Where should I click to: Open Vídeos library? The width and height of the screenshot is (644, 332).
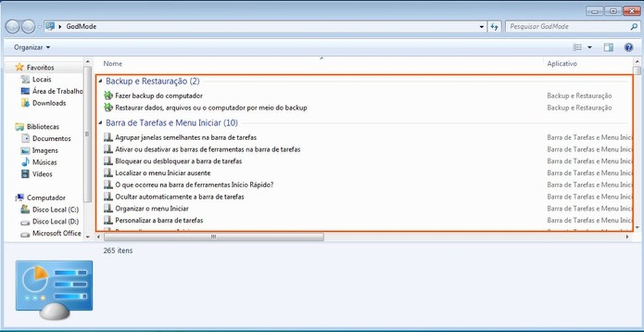coord(43,174)
